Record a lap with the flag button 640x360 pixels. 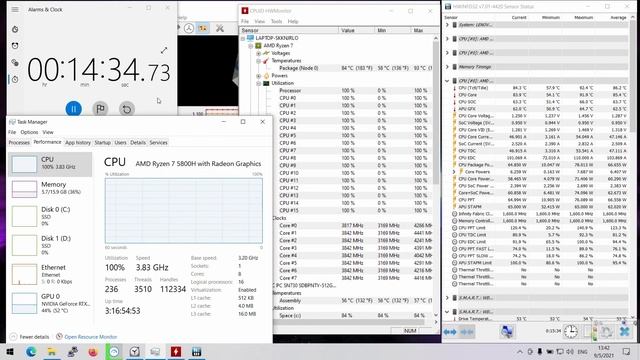point(100,109)
